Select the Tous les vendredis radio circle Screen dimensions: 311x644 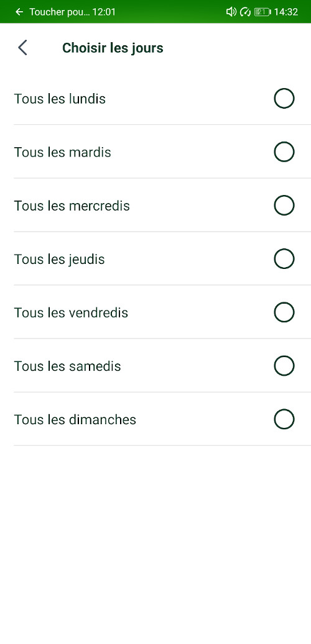[284, 312]
